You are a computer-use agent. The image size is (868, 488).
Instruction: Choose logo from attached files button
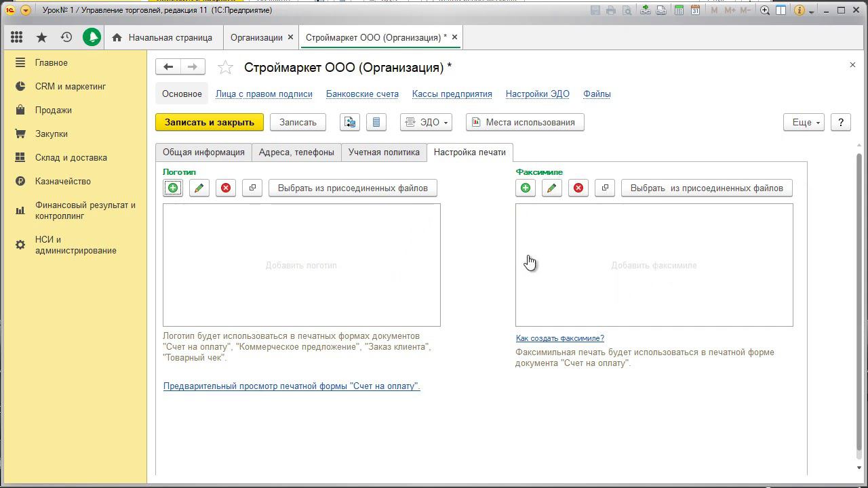(353, 188)
